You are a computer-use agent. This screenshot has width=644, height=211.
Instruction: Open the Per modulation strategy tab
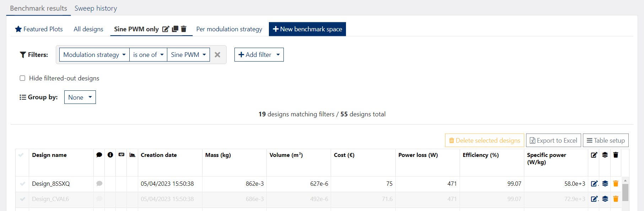[229, 29]
